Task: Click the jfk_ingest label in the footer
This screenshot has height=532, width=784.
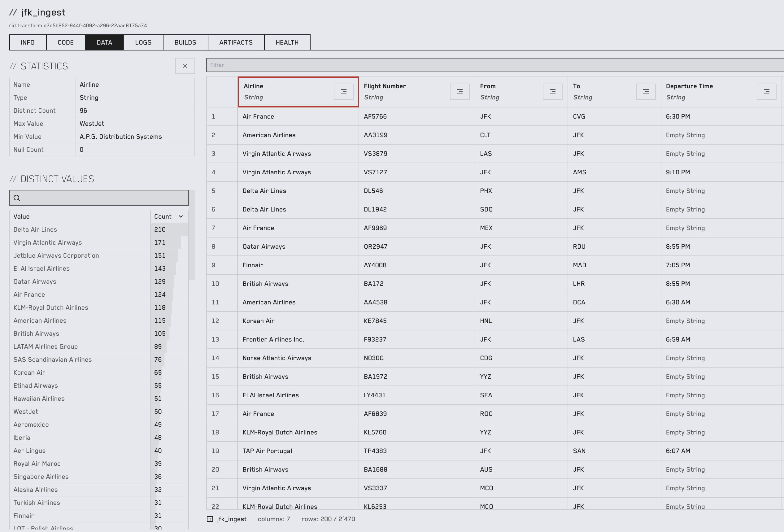Action: (x=231, y=519)
